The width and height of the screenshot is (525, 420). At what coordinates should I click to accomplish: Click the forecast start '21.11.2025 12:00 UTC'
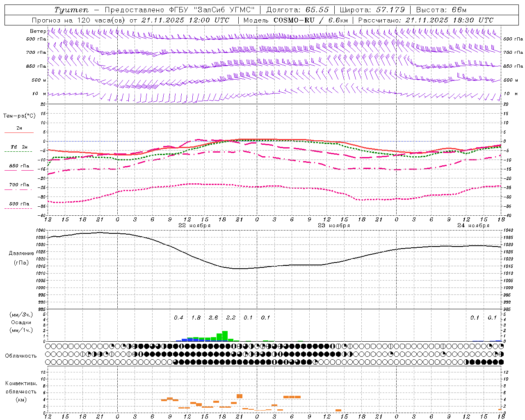point(185,20)
